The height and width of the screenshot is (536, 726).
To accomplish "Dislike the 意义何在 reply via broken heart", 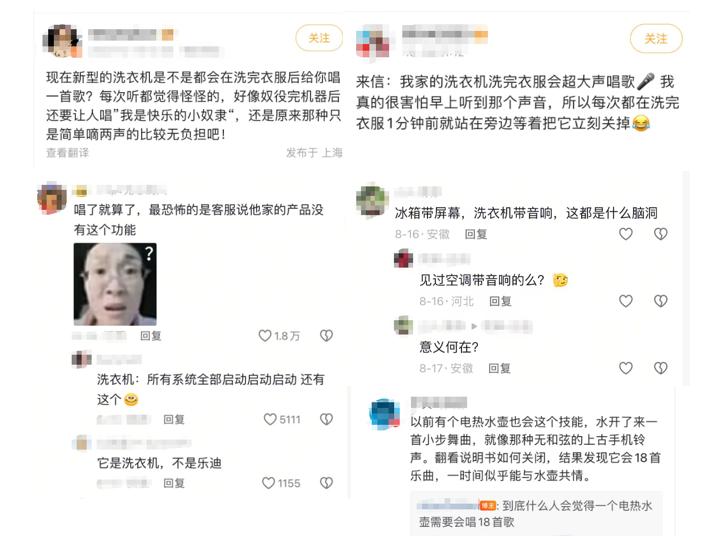I will click(661, 368).
